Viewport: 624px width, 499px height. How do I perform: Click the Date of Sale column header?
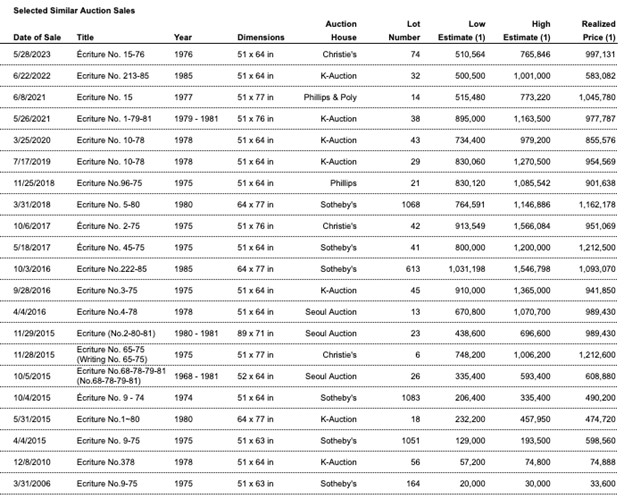click(37, 38)
